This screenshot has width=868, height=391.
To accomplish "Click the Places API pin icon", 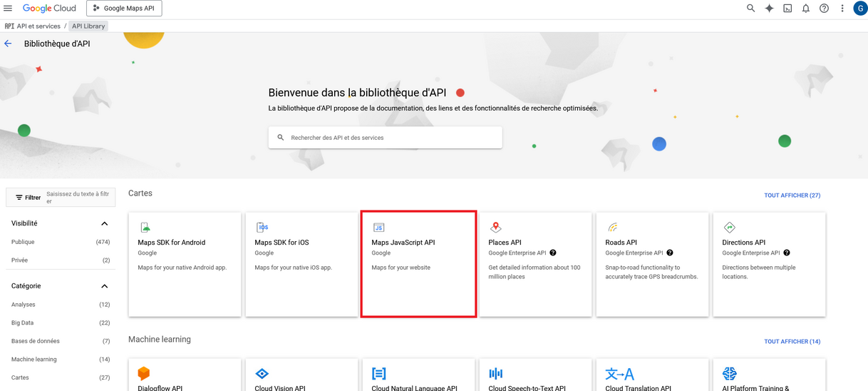I will pyautogui.click(x=496, y=228).
